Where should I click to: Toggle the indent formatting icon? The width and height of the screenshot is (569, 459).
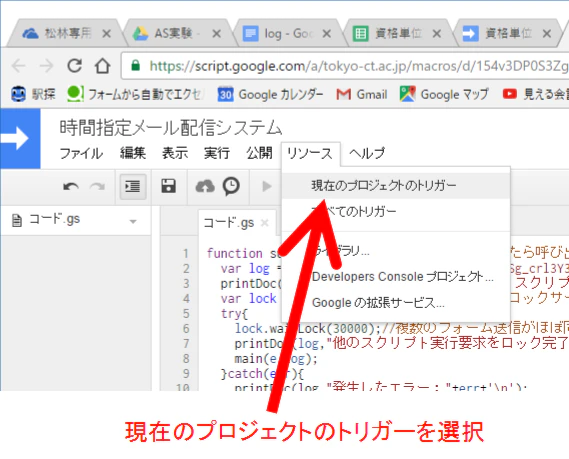point(133,187)
